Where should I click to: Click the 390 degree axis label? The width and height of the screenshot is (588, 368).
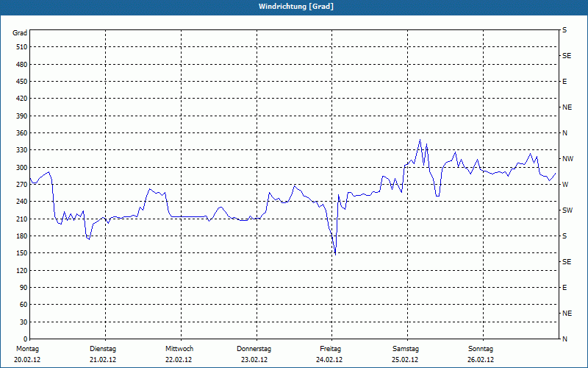point(22,116)
